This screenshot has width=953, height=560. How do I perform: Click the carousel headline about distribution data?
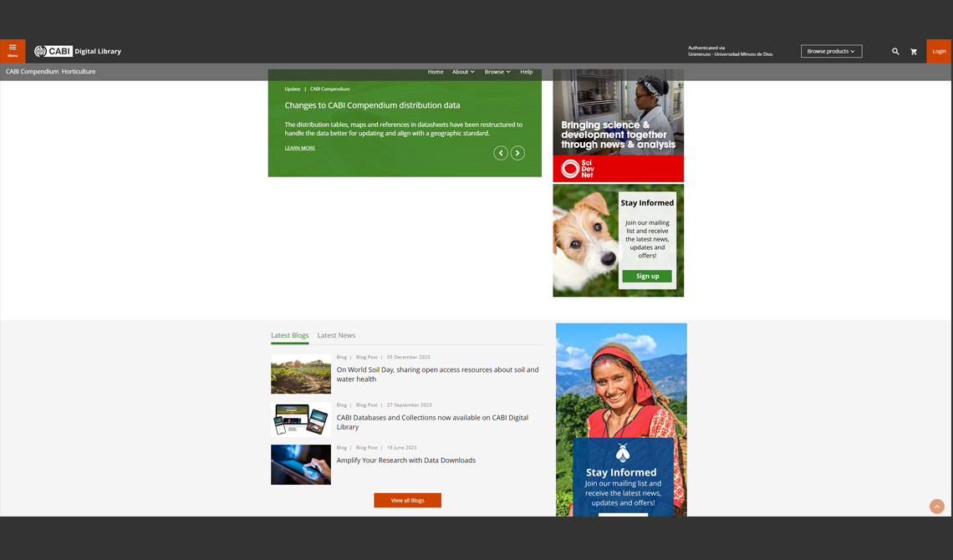coord(372,105)
